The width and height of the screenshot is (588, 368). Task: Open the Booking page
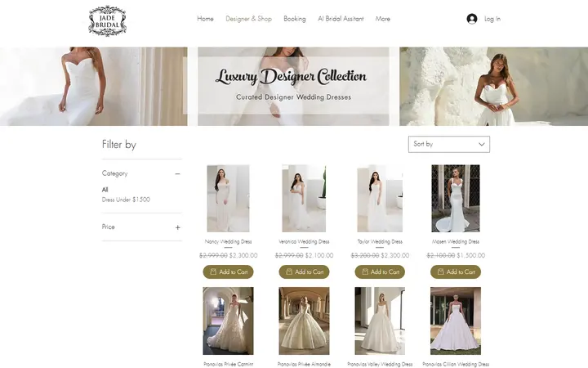pyautogui.click(x=294, y=19)
